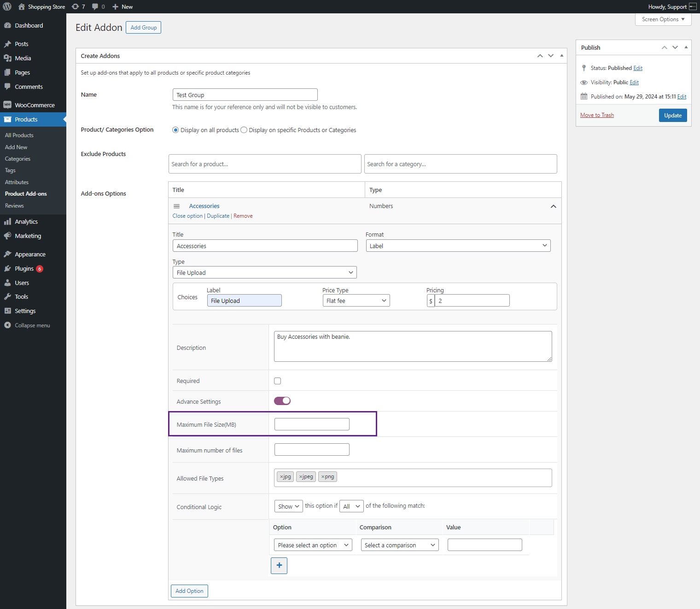This screenshot has height=609, width=700.
Task: Open Categories submenu item
Action: 17,159
